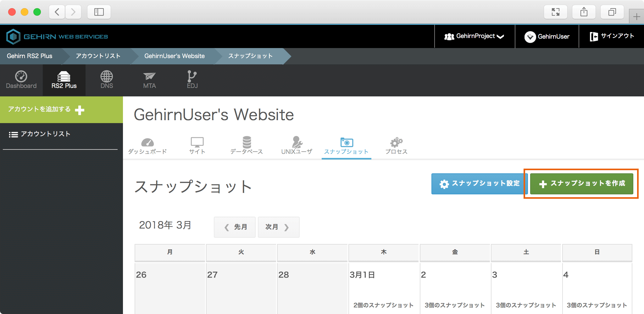Click the Gehirn Web Services logo
Image resolution: width=644 pixels, height=314 pixels.
pos(57,37)
